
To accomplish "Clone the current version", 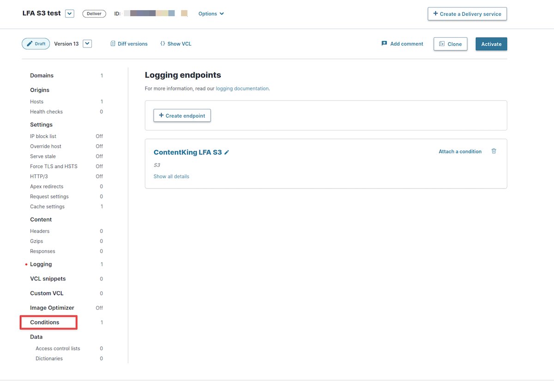I will (451, 44).
